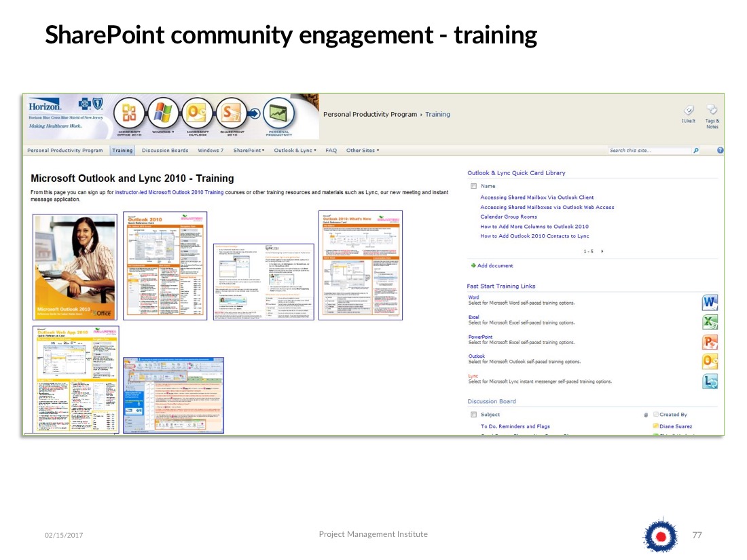Click the I Like It tag icon

689,111
